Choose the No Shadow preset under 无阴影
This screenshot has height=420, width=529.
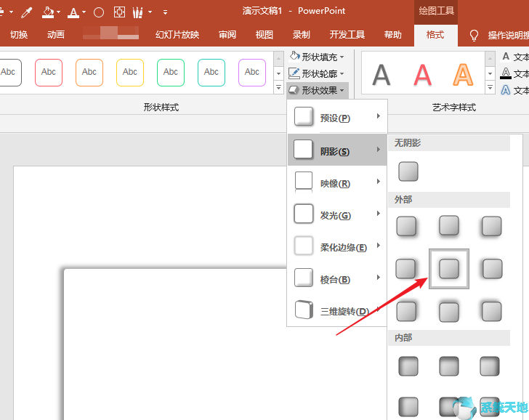pyautogui.click(x=408, y=171)
